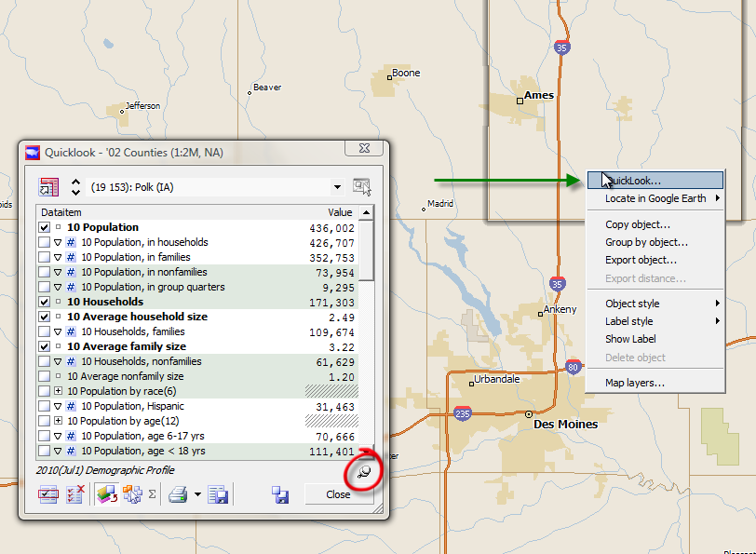756x554 pixels.
Task: Choose Map layers... in the context menu
Action: point(634,383)
